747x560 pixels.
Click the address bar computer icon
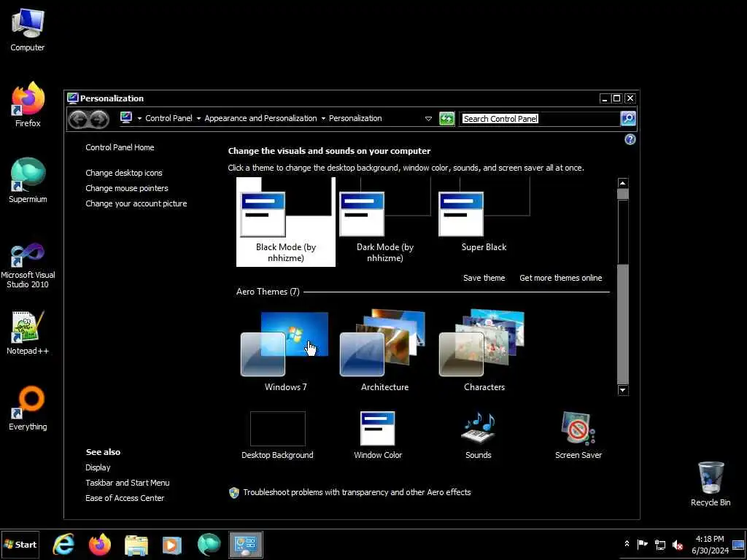pyautogui.click(x=126, y=117)
